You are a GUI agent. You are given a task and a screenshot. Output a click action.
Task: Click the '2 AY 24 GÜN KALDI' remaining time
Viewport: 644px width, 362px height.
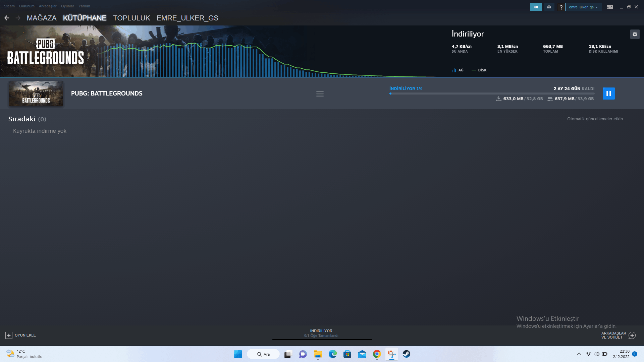click(574, 88)
